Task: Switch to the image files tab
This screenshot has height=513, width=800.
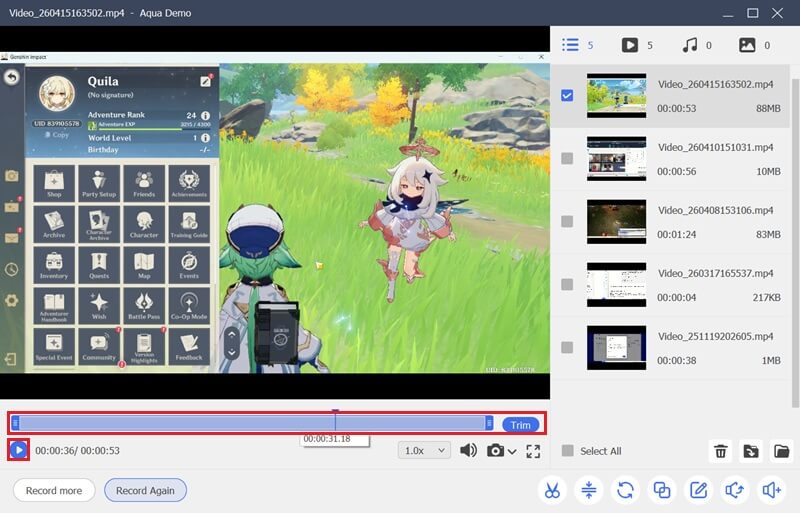Action: (x=754, y=45)
